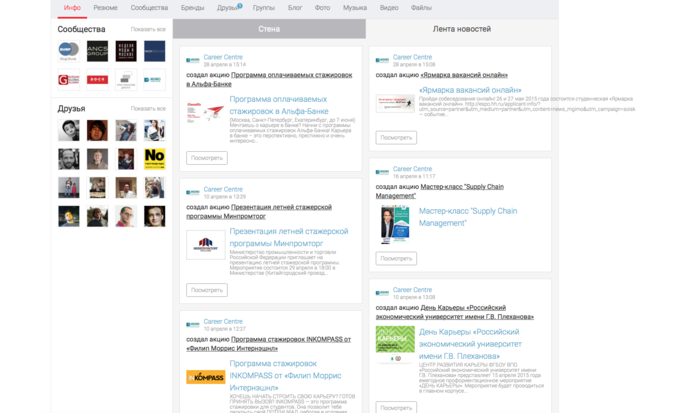This screenshot has height=413, width=690.
Task: Click the Минпромторг logo thumbnail
Action: (x=206, y=245)
